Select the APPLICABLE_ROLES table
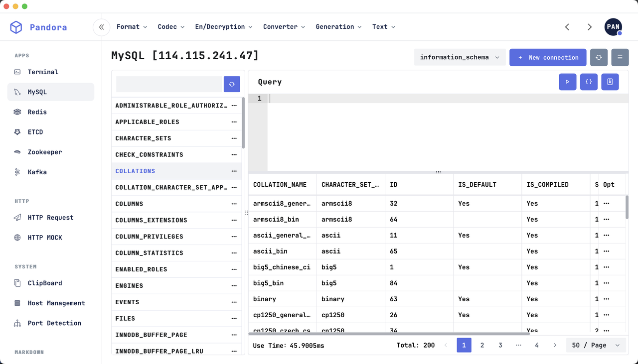 tap(176, 121)
